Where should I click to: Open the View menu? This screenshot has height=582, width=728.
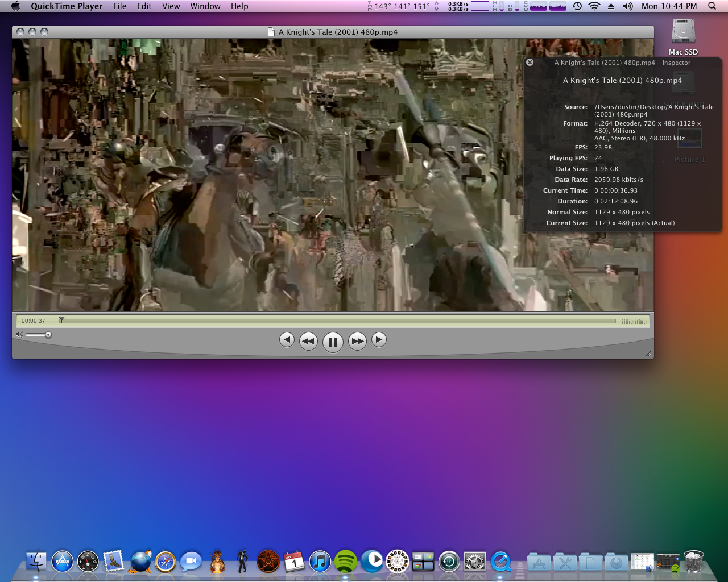(171, 6)
